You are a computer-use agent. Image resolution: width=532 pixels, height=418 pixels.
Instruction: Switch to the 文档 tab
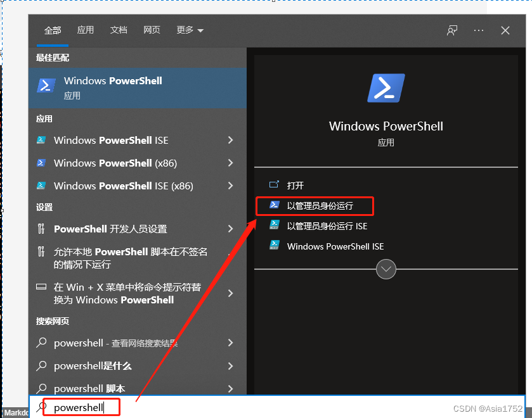[x=119, y=30]
